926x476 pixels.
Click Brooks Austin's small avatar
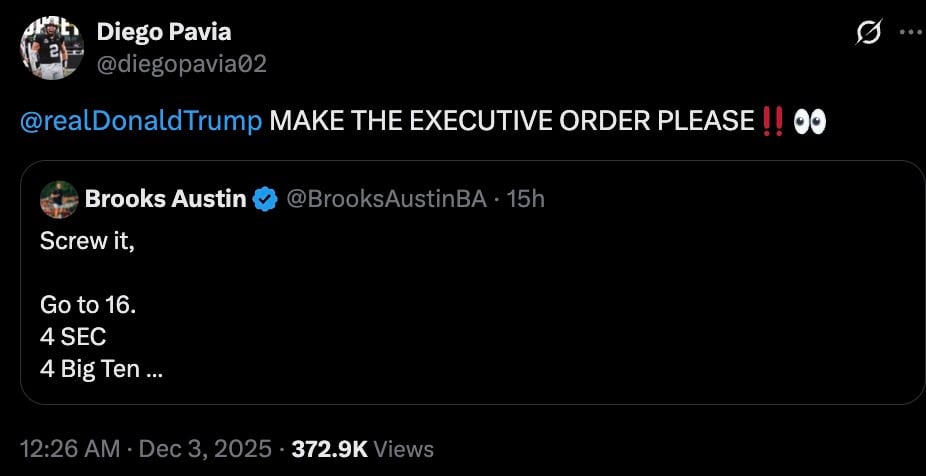(59, 199)
